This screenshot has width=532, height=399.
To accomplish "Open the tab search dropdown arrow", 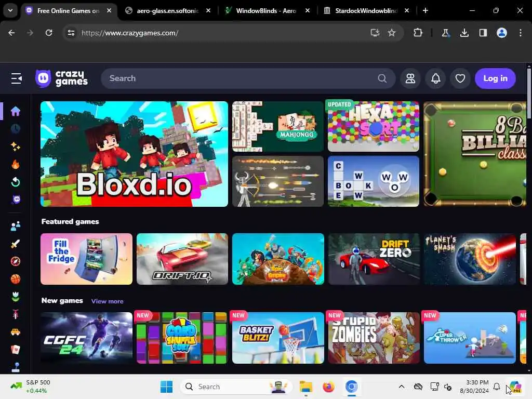I will pyautogui.click(x=10, y=10).
